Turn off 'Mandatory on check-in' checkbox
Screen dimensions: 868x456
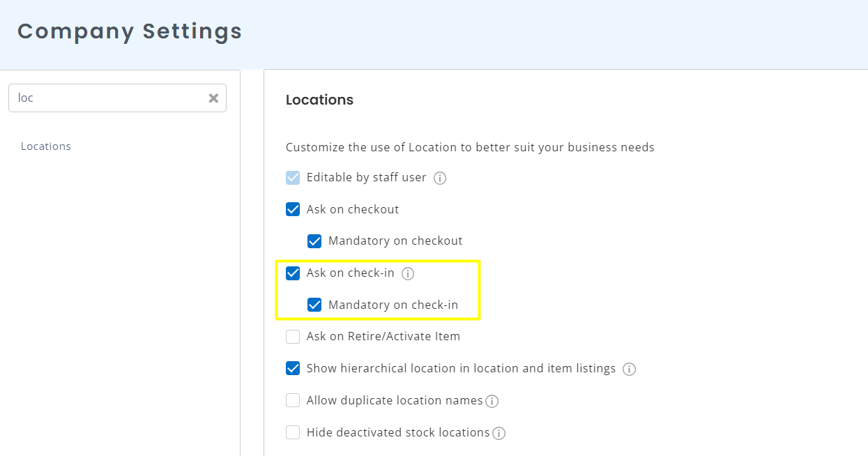[314, 305]
